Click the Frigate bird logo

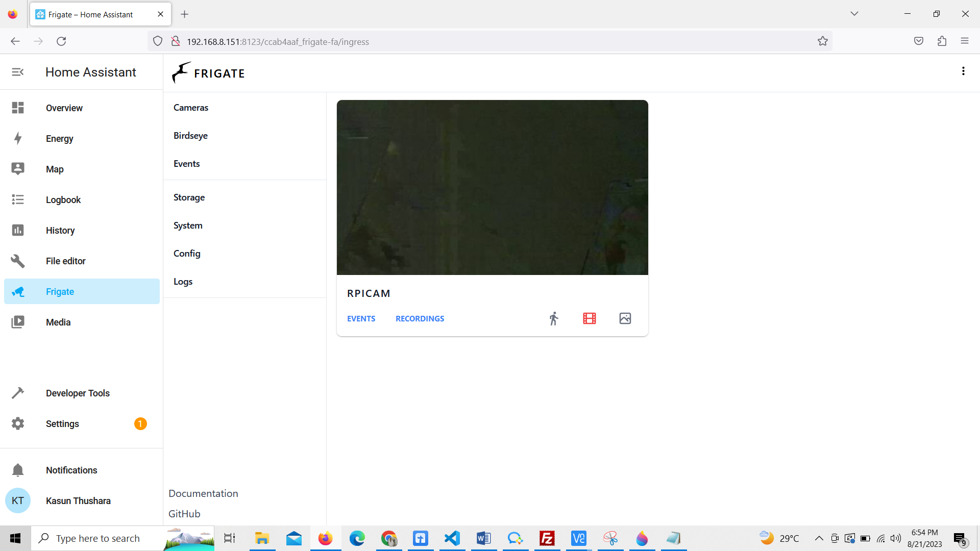181,72
